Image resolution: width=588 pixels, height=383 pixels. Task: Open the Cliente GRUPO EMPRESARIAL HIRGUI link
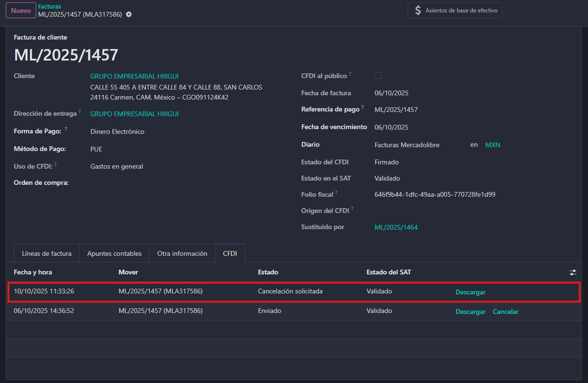point(134,76)
